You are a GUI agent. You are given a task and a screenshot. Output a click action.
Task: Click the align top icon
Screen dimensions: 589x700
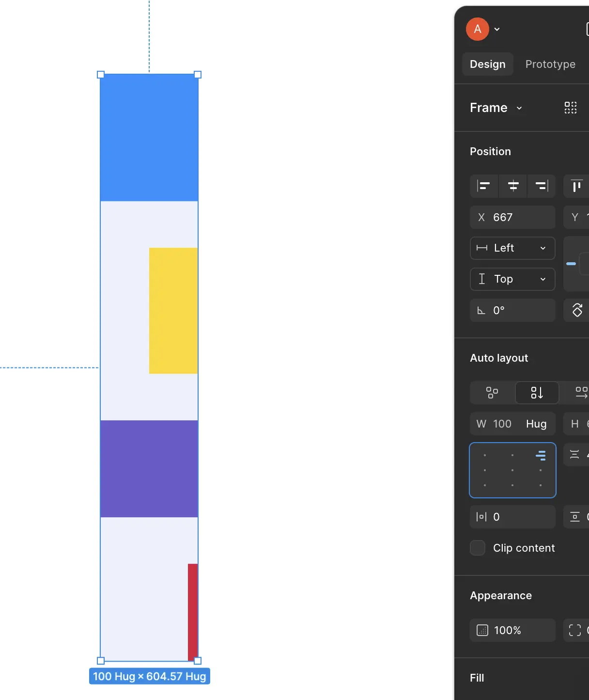click(x=576, y=186)
